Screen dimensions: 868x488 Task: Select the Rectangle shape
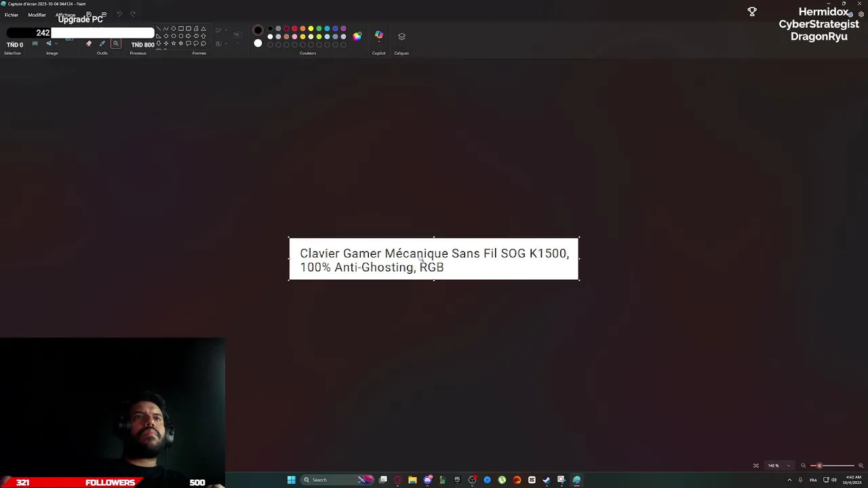180,28
